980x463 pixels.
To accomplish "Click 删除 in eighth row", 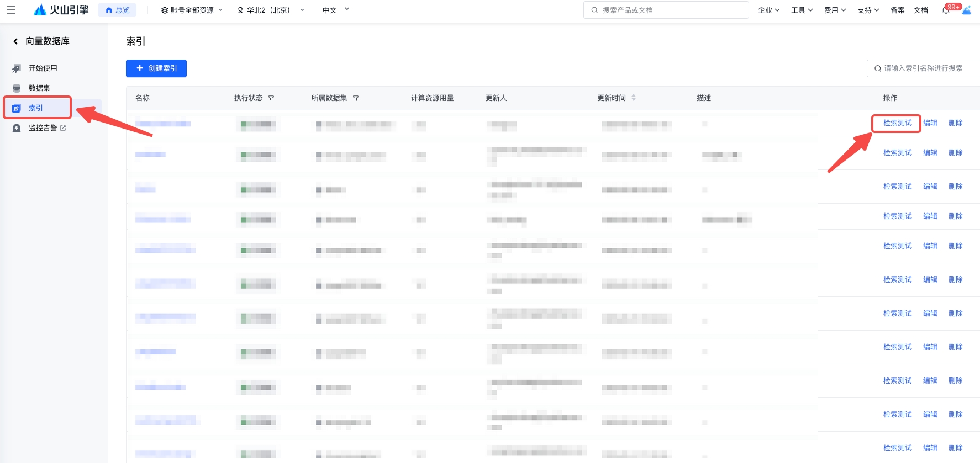I will tap(956, 347).
